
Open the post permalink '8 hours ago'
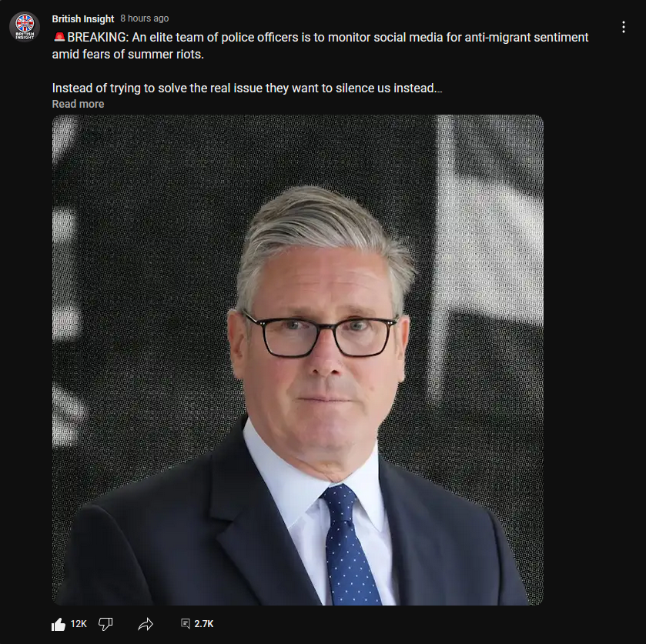click(x=145, y=18)
